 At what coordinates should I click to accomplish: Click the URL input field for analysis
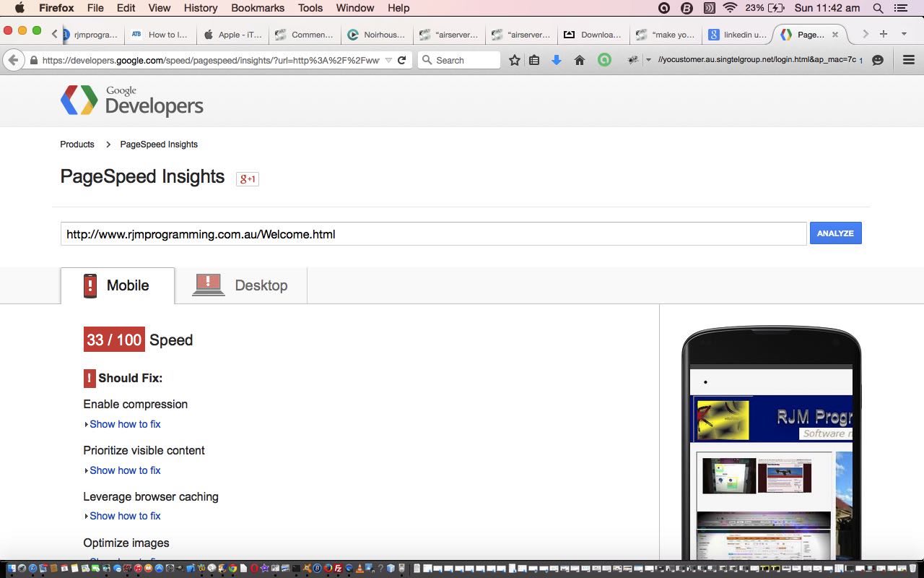pyautogui.click(x=433, y=233)
